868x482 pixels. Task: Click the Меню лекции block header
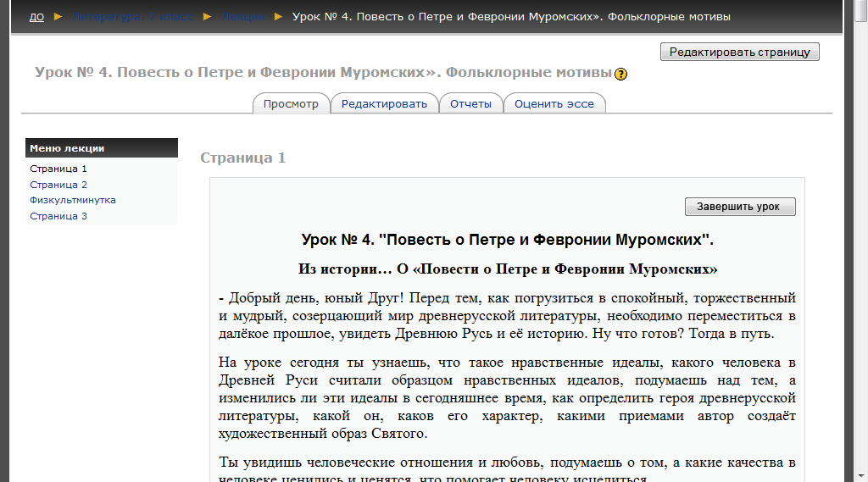[x=102, y=147]
